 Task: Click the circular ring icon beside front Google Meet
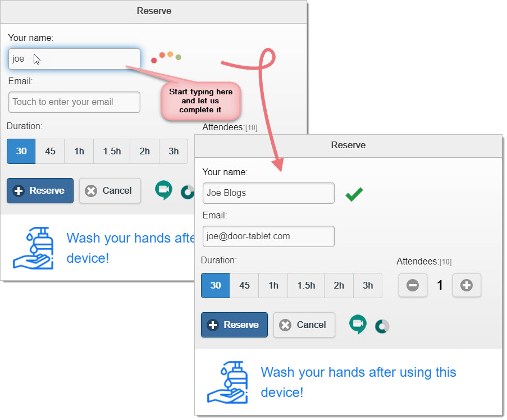[x=382, y=326]
